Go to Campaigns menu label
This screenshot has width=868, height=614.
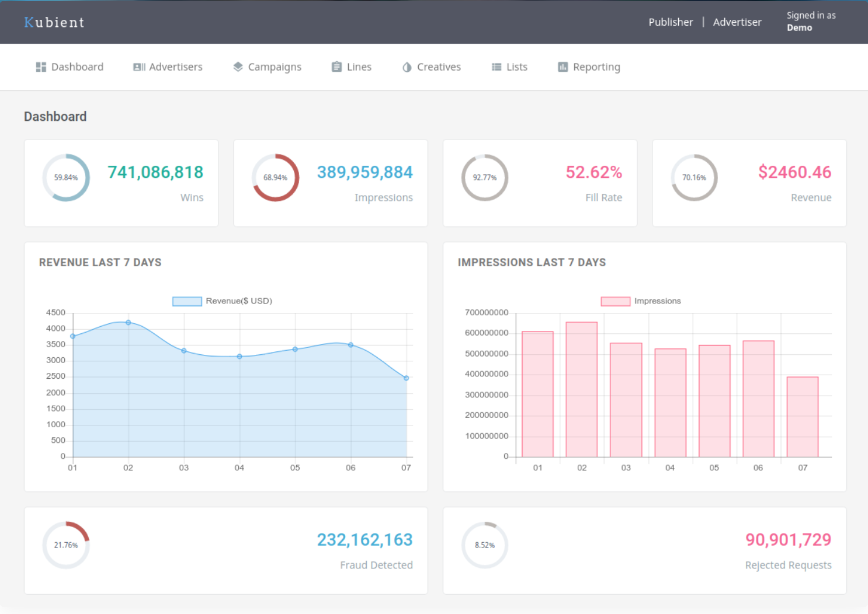click(x=275, y=67)
